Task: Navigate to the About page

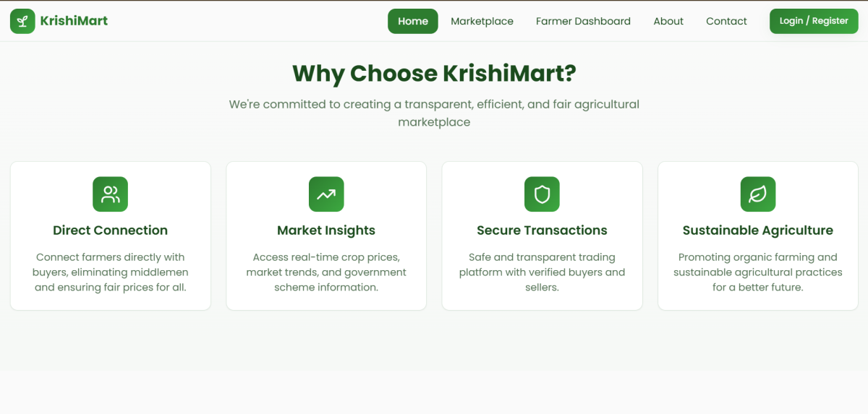Action: click(x=668, y=21)
